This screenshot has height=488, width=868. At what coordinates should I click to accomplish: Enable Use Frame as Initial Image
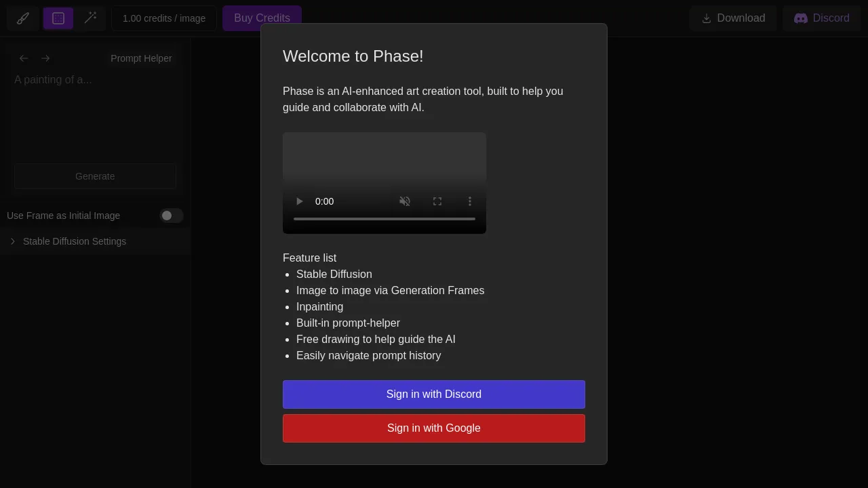click(171, 216)
